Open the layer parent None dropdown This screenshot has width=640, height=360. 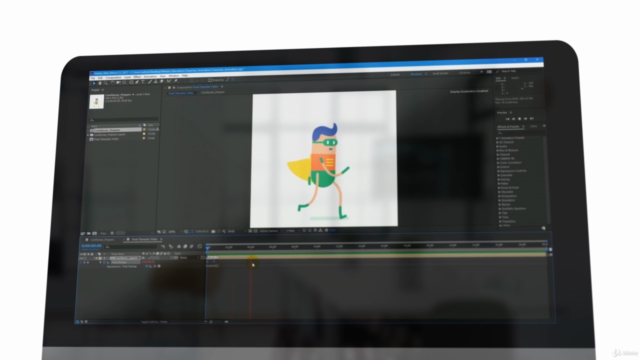188,258
